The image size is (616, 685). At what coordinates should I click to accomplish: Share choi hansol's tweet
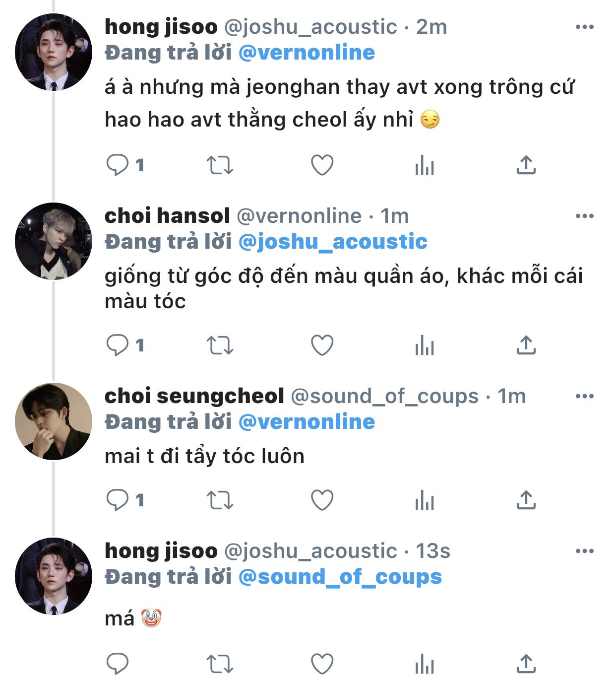526,345
